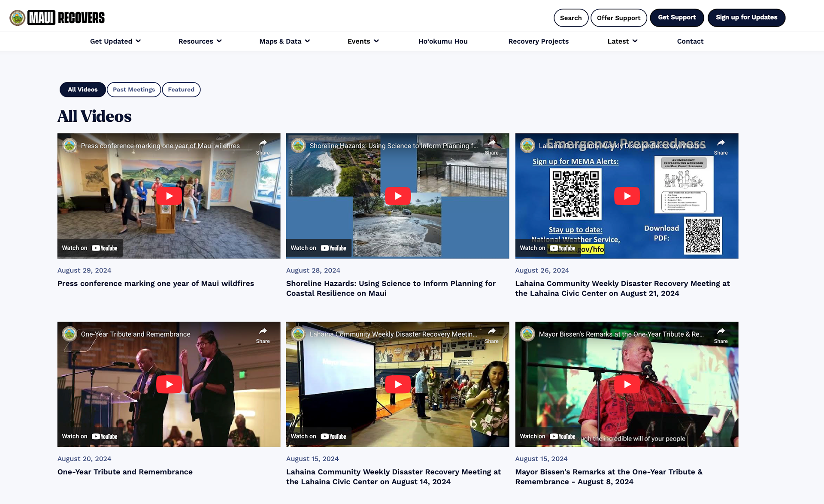Viewport: 824px width, 504px height.
Task: Play the Press conference wildfires video
Action: click(169, 196)
